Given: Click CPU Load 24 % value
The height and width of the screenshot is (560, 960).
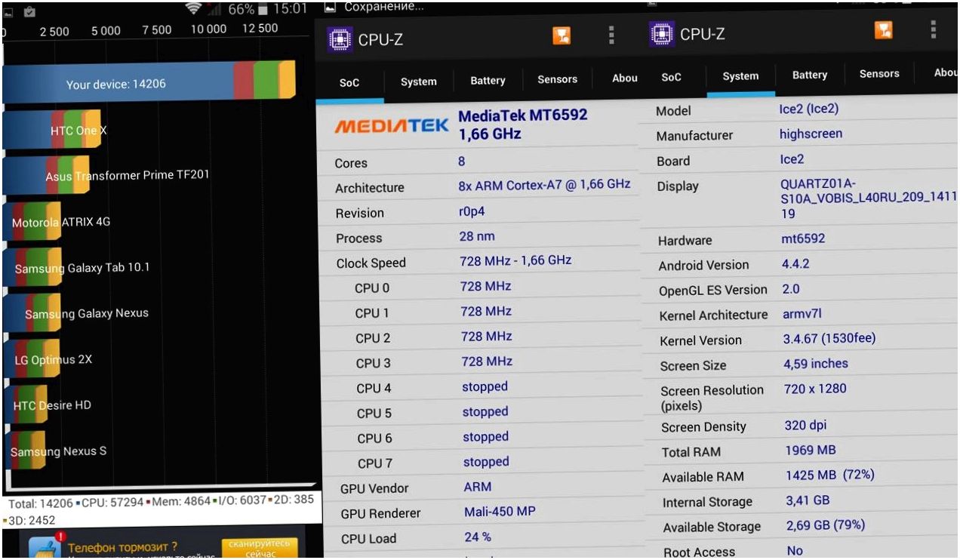Looking at the screenshot, I should 478,537.
